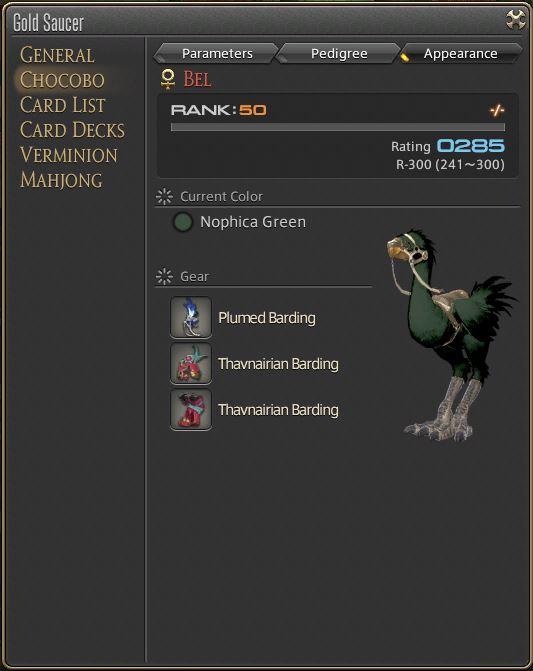Select the red Thavnairian Barding body icon
Viewport: 533px width, 671px height.
click(191, 363)
